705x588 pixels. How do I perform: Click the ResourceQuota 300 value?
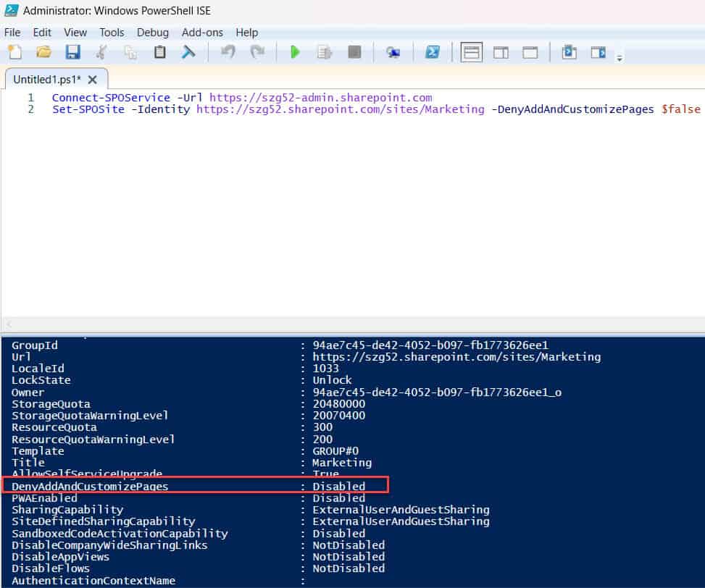pyautogui.click(x=322, y=427)
